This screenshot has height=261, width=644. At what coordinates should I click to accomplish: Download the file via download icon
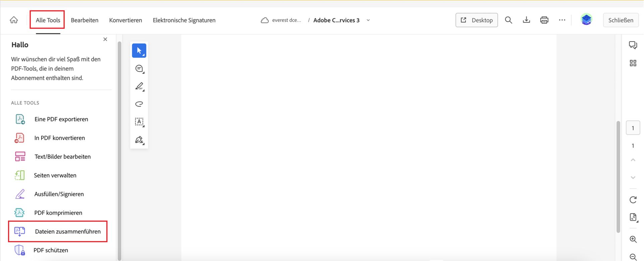(x=527, y=20)
